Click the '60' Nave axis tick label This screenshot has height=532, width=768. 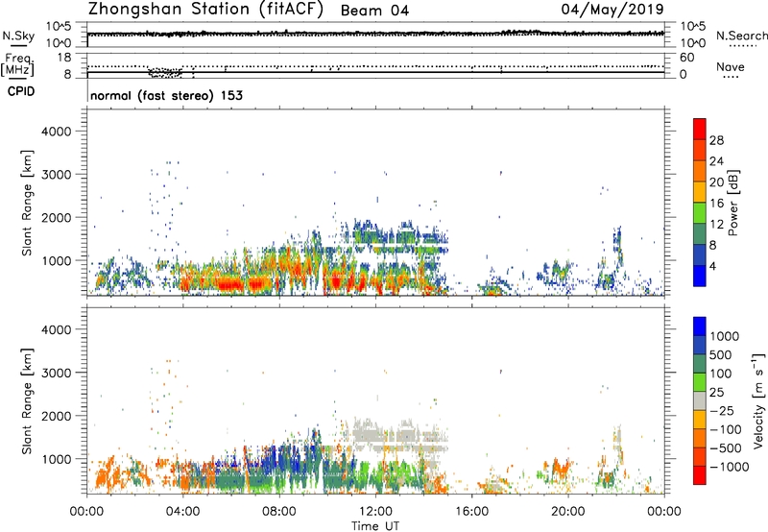(687, 58)
